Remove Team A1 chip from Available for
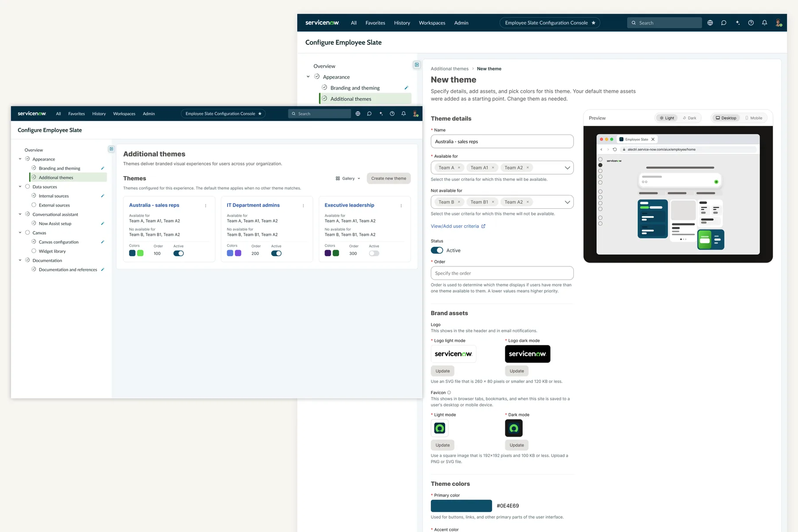This screenshot has height=532, width=798. [493, 168]
